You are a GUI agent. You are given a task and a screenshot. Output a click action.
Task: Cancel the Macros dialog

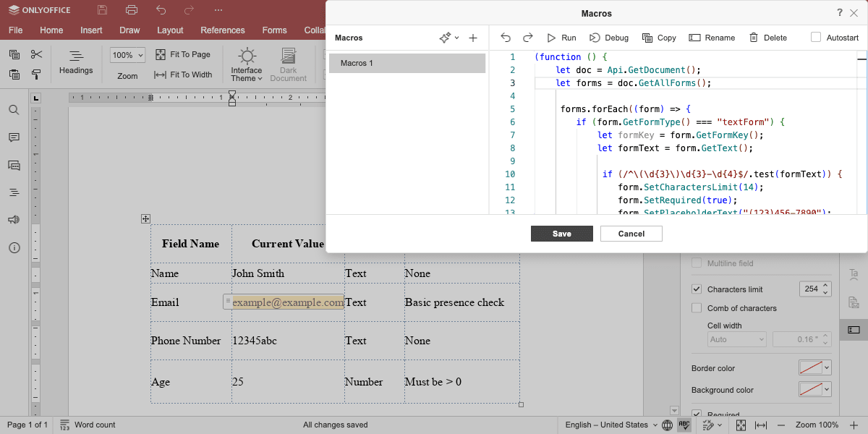tap(631, 234)
